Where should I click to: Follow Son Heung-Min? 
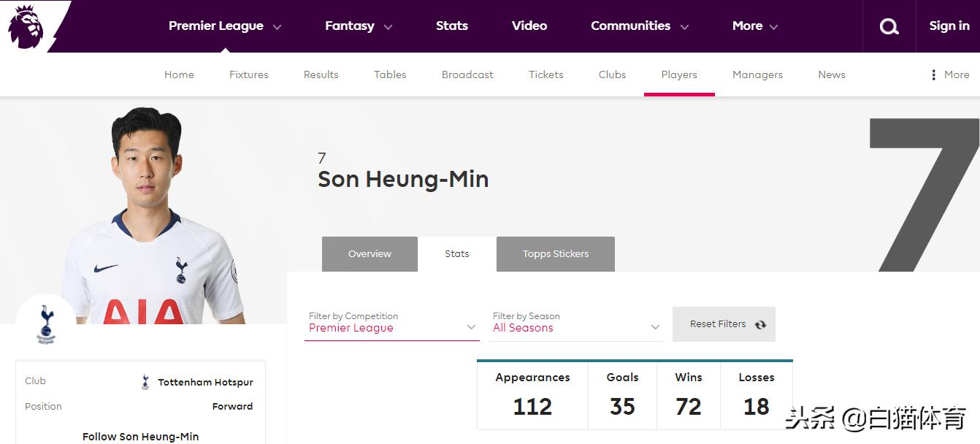(140, 436)
